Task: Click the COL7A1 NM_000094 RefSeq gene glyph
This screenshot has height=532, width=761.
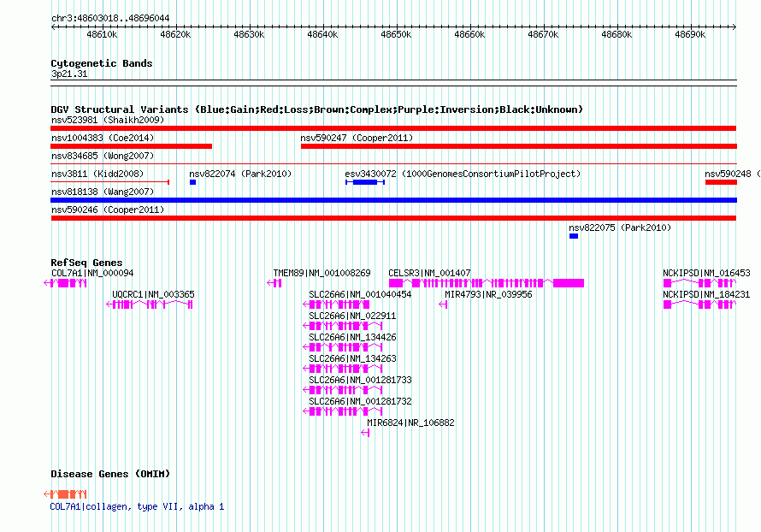Action: point(65,283)
